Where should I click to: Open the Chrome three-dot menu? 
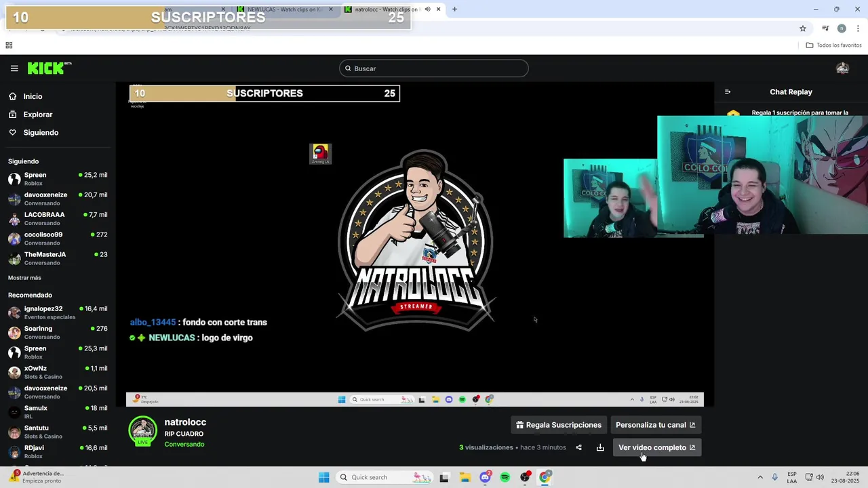point(858,28)
